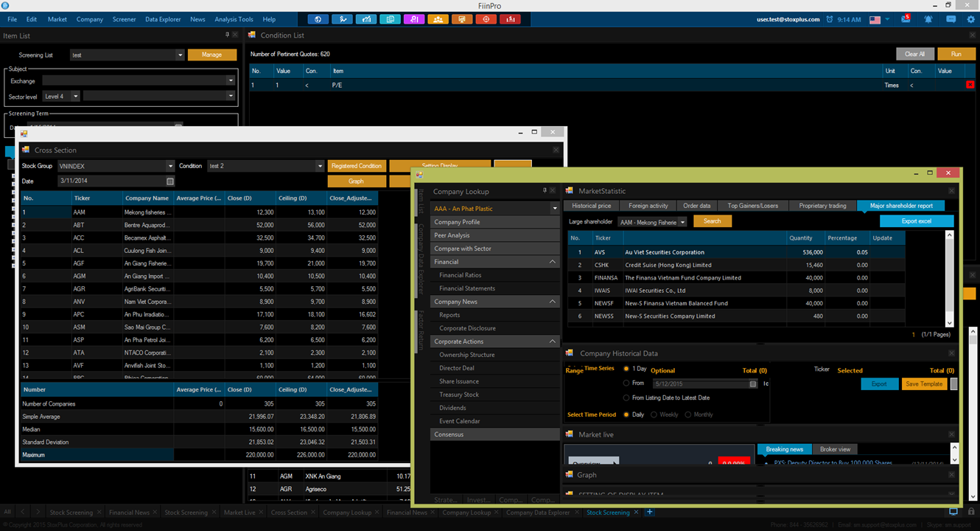980x531 pixels.
Task: Open the orange people-group toolbar icon
Action: click(438, 19)
